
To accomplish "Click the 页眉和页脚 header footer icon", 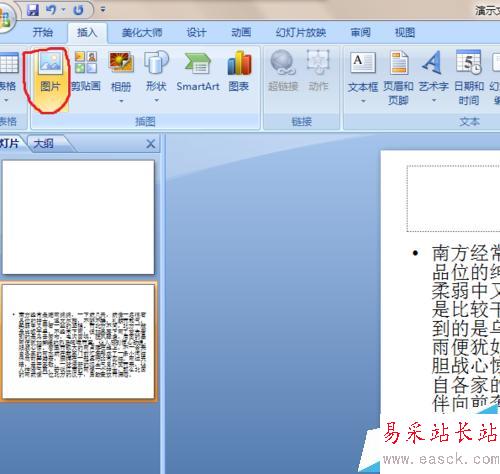I will (399, 63).
